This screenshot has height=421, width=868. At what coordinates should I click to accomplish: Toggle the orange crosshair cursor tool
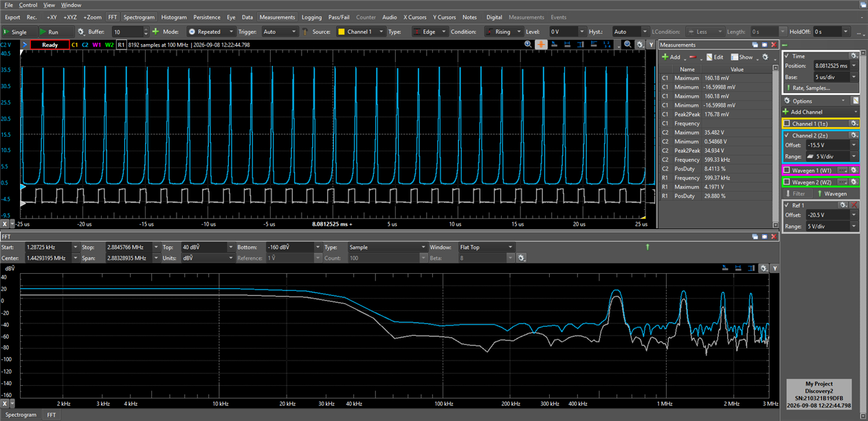[541, 44]
